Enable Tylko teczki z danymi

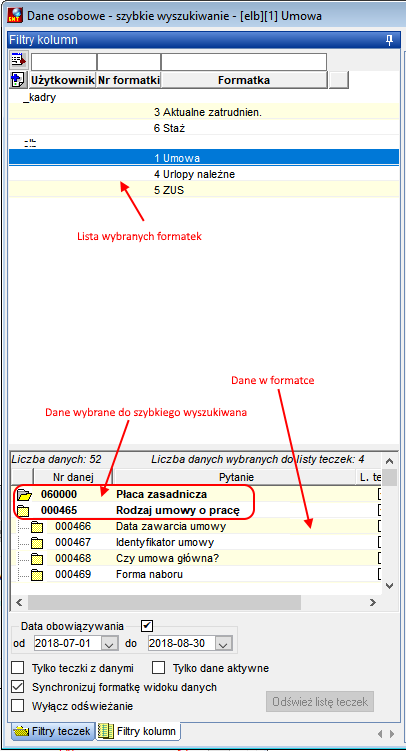click(x=18, y=668)
